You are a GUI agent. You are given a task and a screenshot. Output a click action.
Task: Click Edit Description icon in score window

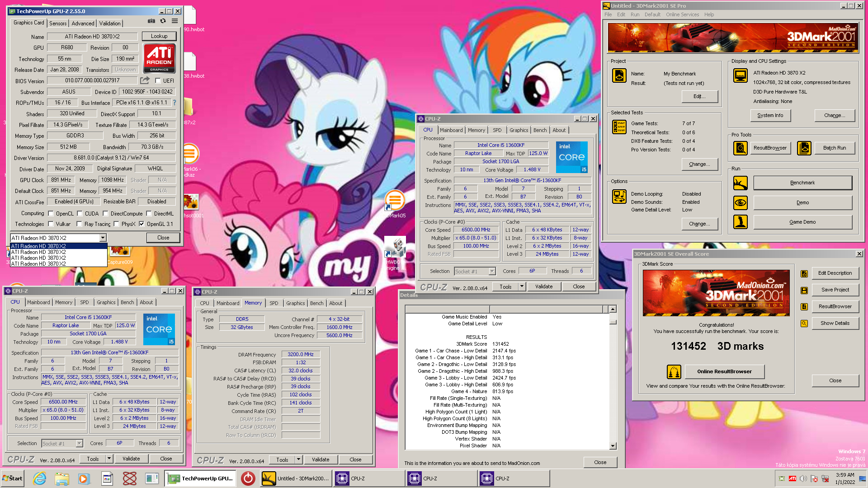pos(804,273)
